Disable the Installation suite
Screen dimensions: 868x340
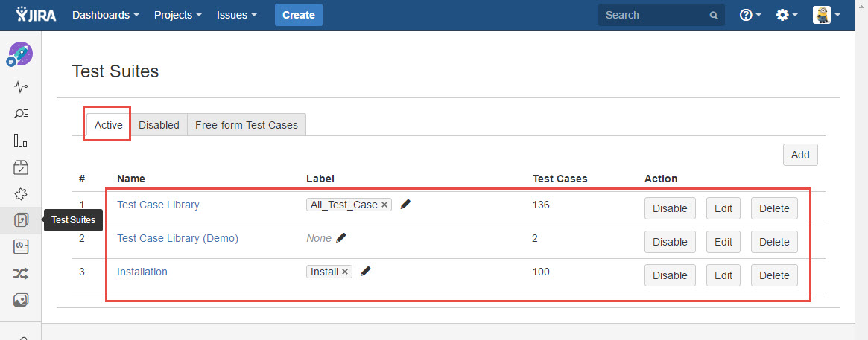coord(670,275)
